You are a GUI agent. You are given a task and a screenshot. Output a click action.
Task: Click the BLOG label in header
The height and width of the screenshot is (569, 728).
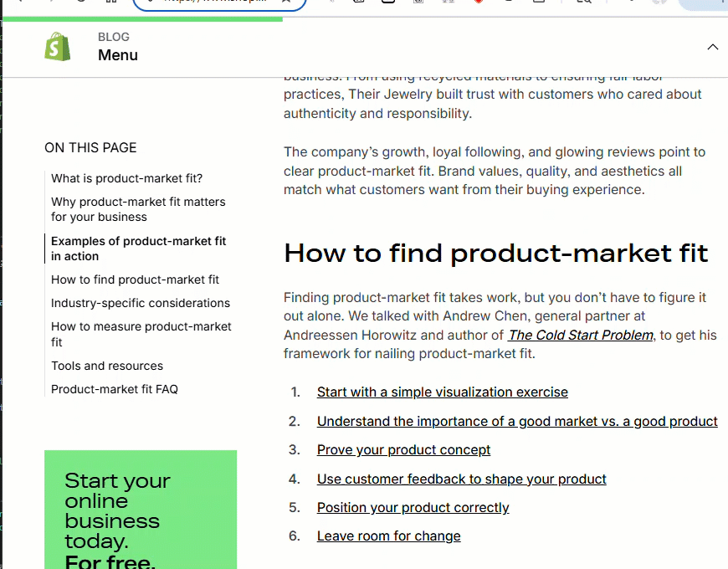point(114,37)
